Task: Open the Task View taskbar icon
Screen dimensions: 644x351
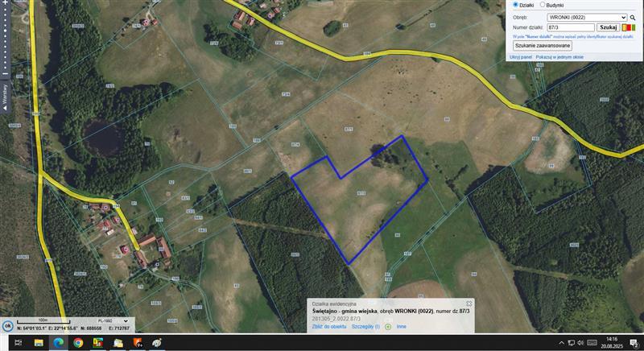Action: click(18, 342)
